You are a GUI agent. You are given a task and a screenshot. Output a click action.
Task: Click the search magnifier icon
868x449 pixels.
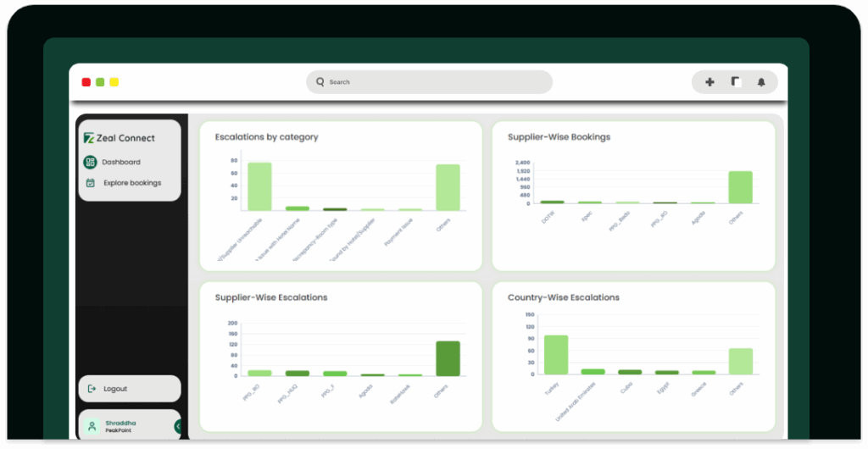click(x=320, y=82)
